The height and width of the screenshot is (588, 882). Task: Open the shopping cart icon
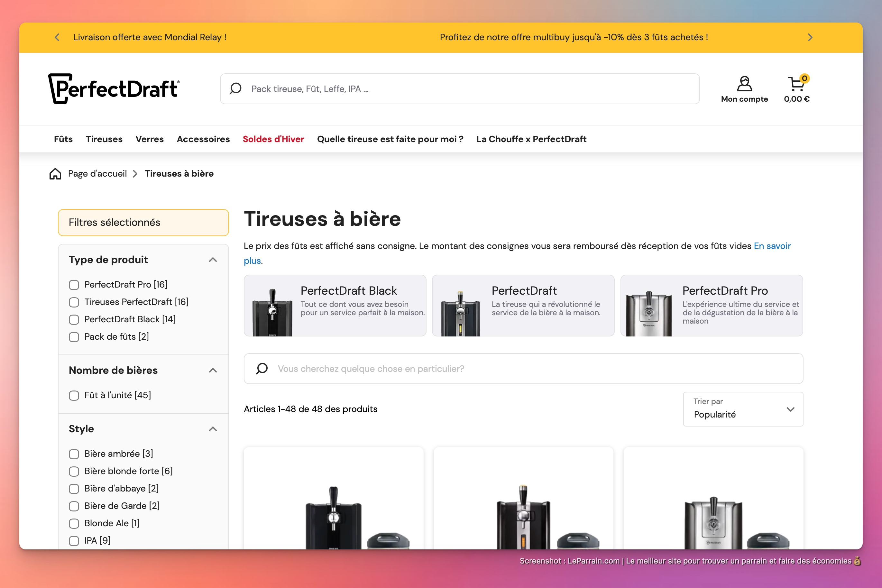tap(796, 84)
